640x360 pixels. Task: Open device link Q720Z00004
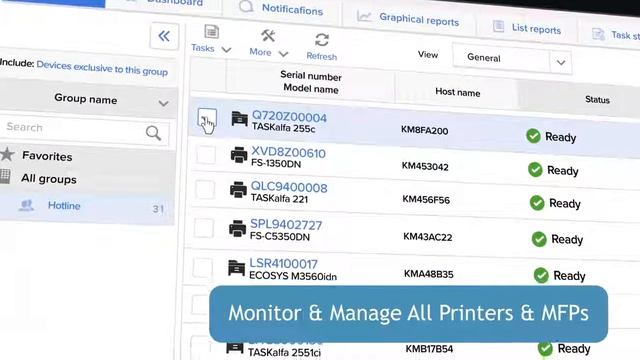click(289, 117)
